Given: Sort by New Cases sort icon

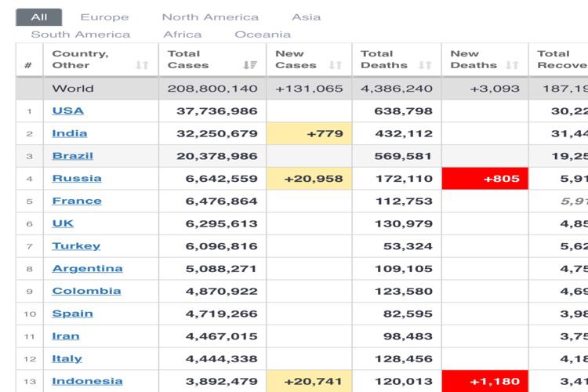Looking at the screenshot, I should pyautogui.click(x=336, y=65).
